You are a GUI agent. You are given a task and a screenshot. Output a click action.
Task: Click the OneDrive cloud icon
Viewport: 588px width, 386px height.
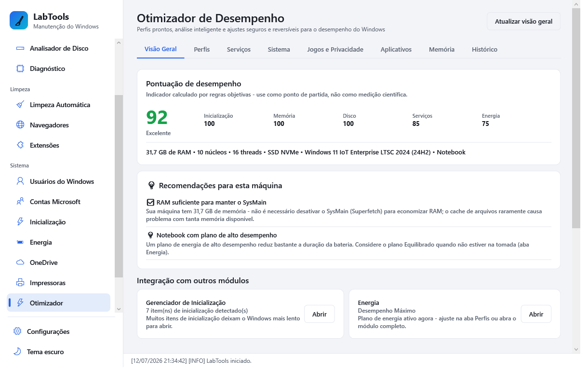tap(20, 262)
